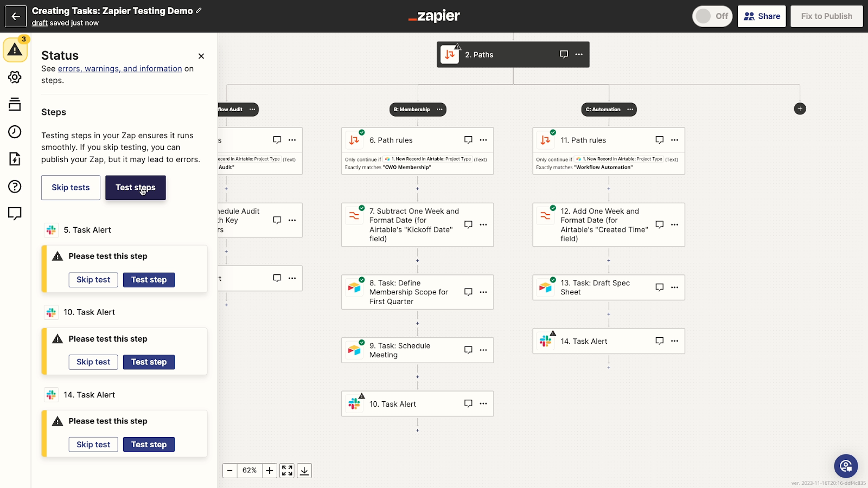
Task: Open more options on 2. Paths step
Action: click(579, 54)
